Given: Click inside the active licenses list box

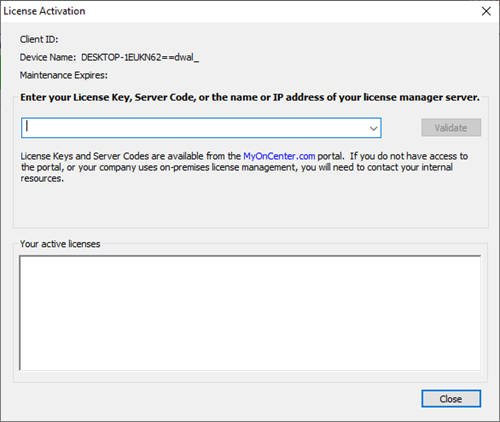Looking at the screenshot, I should (250, 313).
